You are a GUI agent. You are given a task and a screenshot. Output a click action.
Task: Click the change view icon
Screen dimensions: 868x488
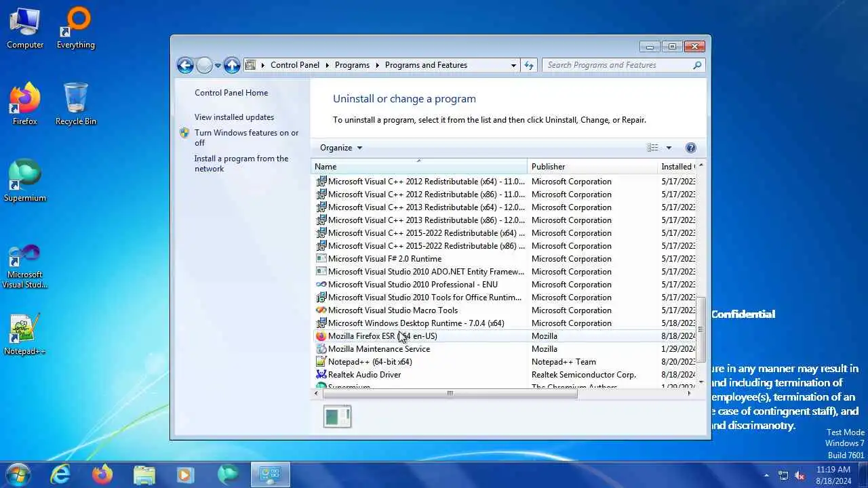coord(652,148)
